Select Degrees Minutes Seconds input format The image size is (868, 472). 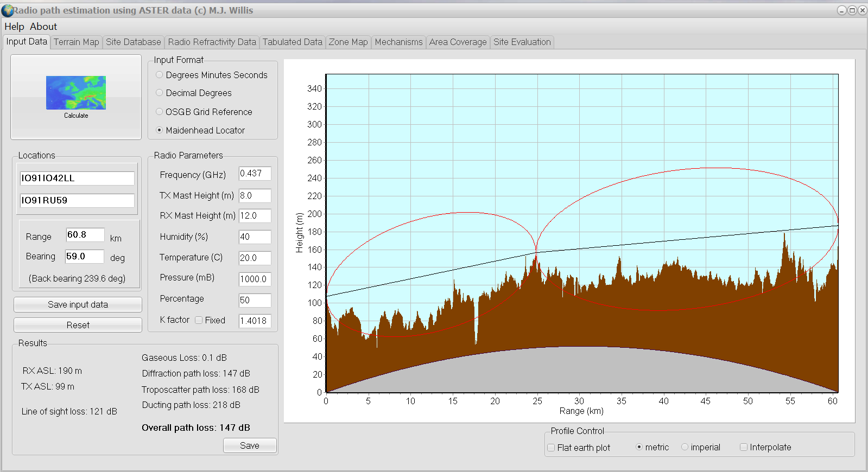click(x=159, y=75)
